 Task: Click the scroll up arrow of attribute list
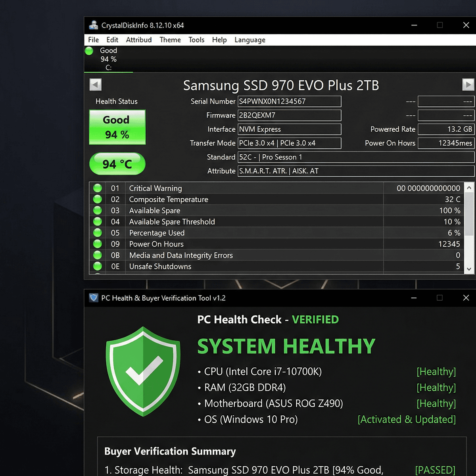tap(469, 188)
